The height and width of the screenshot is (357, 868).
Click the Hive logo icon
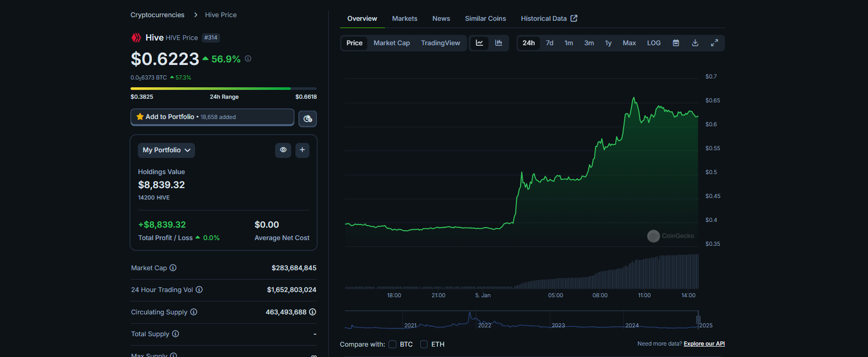coord(136,37)
